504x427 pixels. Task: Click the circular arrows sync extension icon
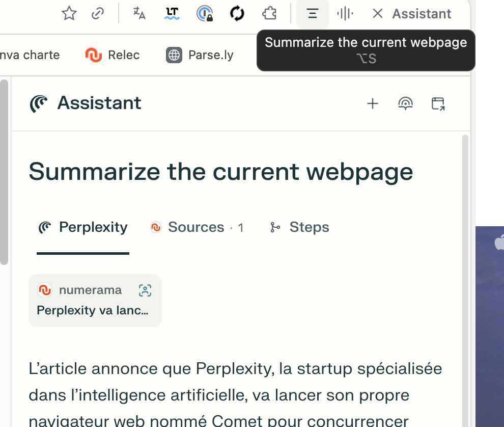click(237, 14)
